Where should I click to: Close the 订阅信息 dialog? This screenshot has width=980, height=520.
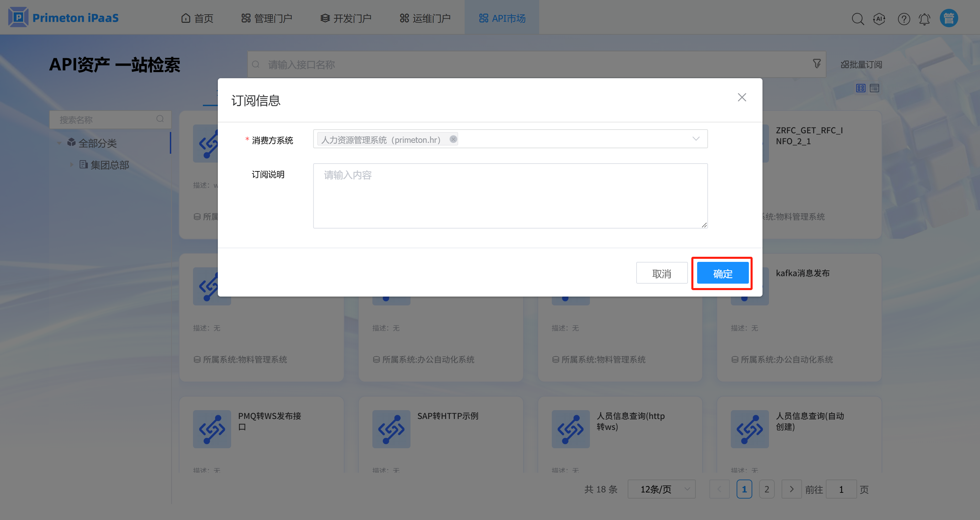741,97
